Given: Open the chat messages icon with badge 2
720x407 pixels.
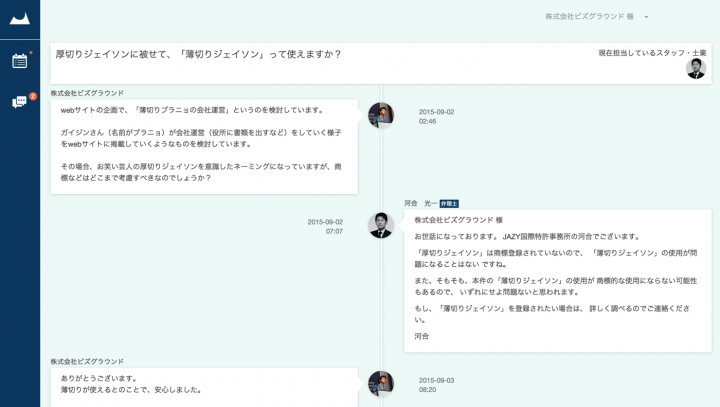Looking at the screenshot, I should click(x=20, y=102).
